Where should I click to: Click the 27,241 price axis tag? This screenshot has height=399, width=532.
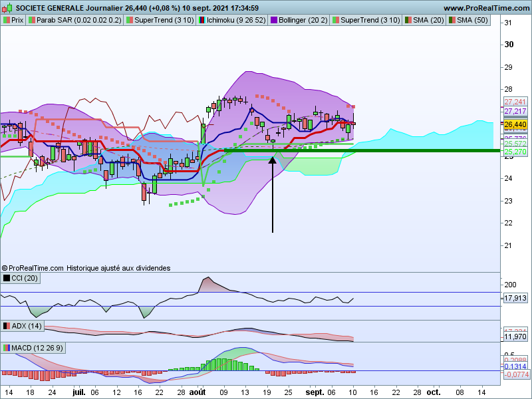tap(515, 102)
